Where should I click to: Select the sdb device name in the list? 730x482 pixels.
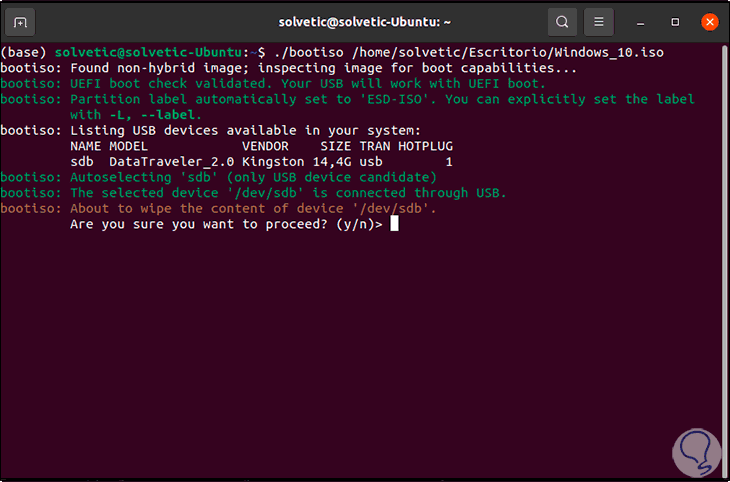pyautogui.click(x=82, y=161)
